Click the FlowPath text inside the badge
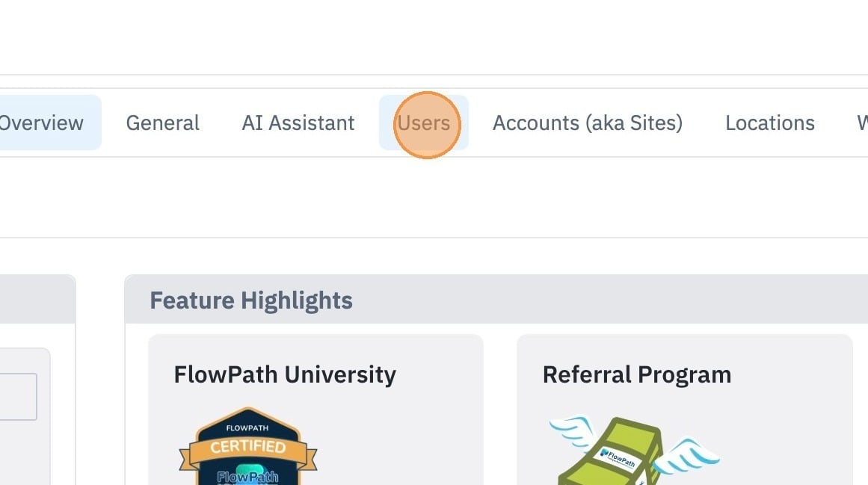 pos(247,476)
